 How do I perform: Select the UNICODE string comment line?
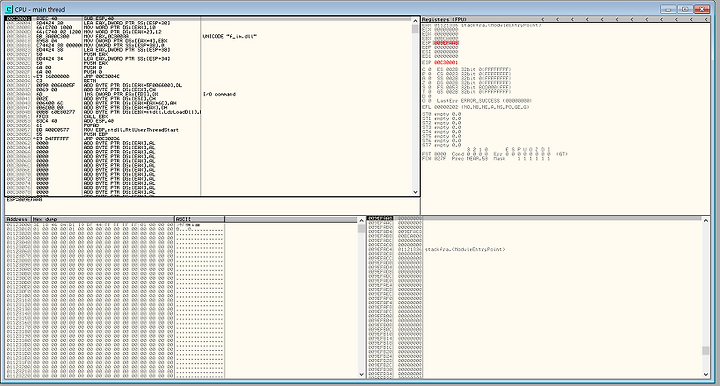click(230, 36)
